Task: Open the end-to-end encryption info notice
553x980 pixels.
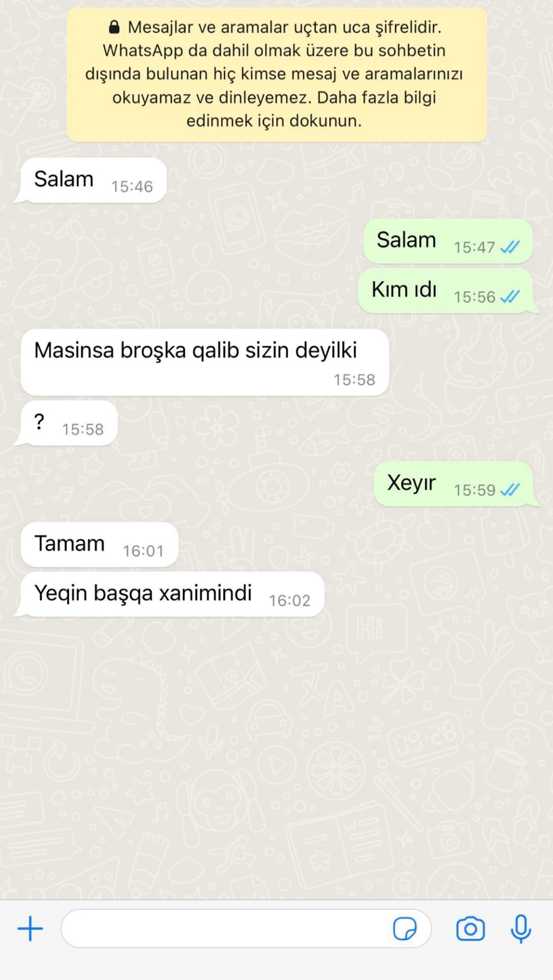Action: tap(276, 74)
